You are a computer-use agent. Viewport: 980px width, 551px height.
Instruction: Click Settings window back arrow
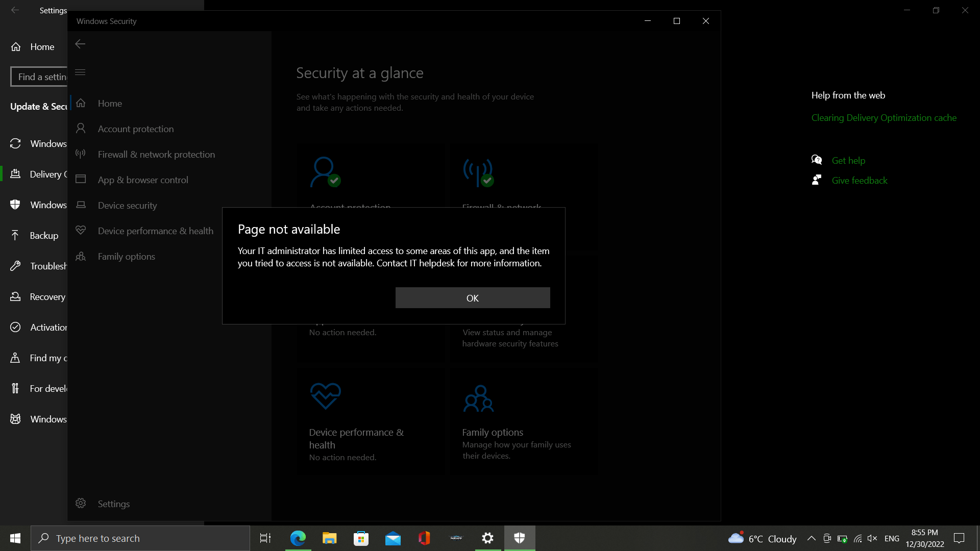tap(15, 10)
